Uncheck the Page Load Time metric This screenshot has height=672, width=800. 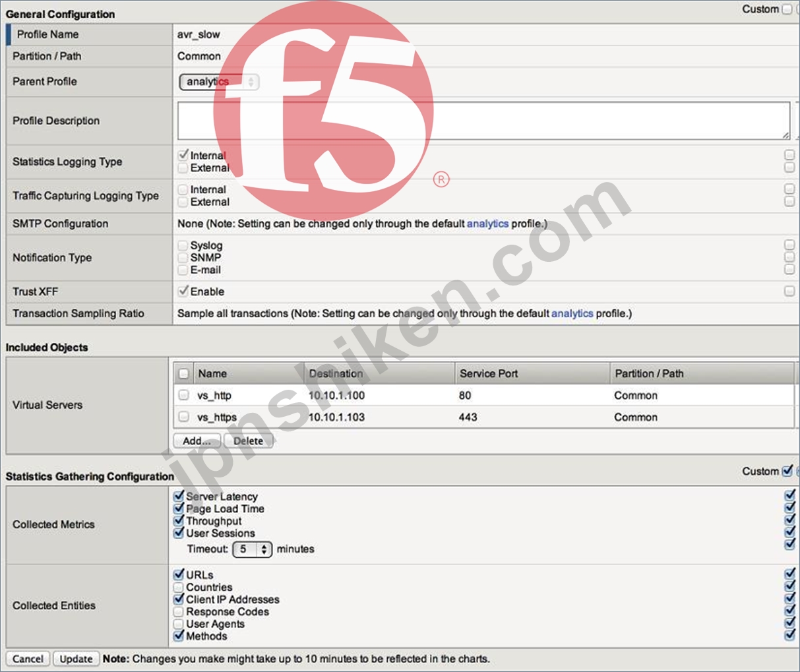(179, 508)
